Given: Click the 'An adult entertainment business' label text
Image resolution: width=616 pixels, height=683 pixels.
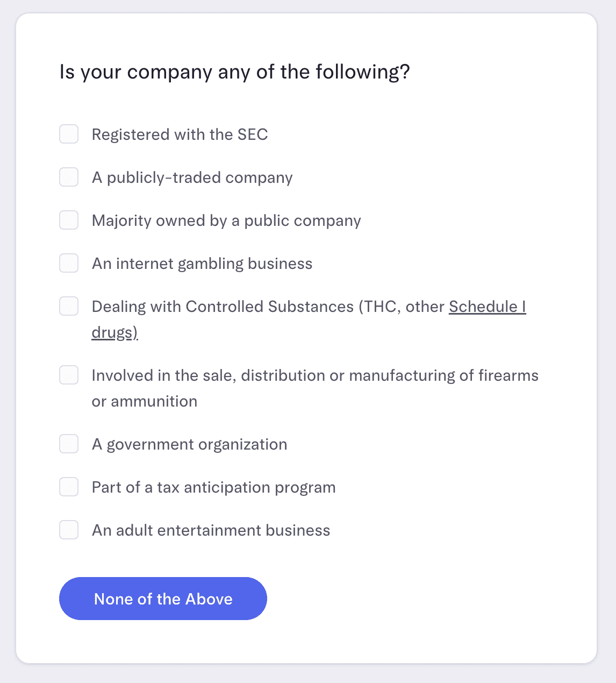Looking at the screenshot, I should point(211,530).
